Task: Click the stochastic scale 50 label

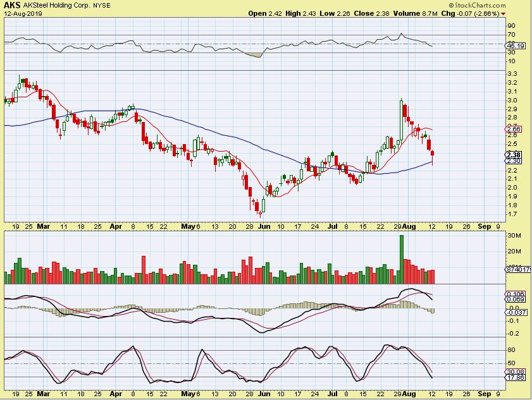Action: (511, 363)
